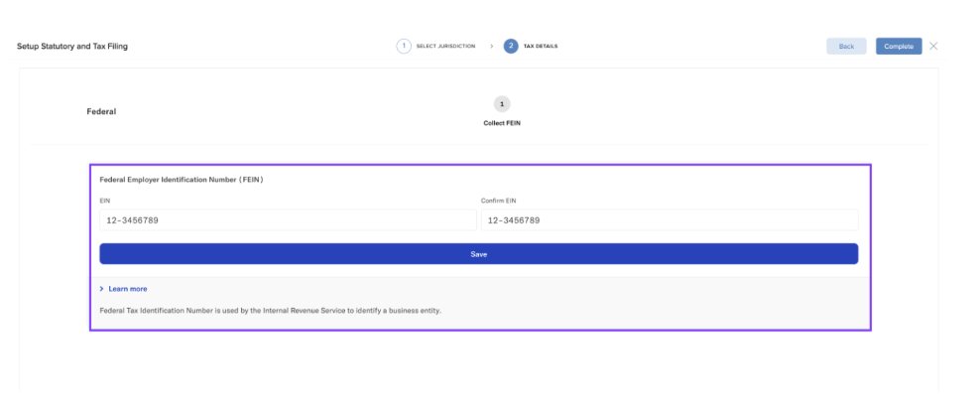Click the gray Collect FEIN step circle
The height and width of the screenshot is (416, 980).
[502, 104]
